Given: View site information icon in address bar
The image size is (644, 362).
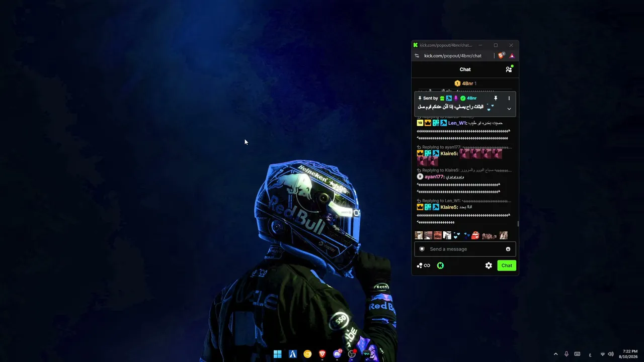Looking at the screenshot, I should 417,56.
